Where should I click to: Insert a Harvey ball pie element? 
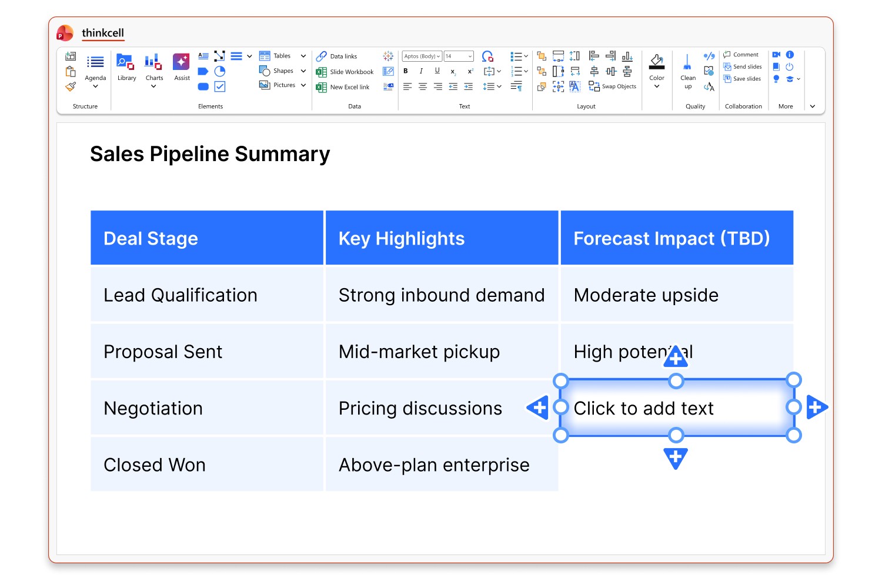point(220,71)
